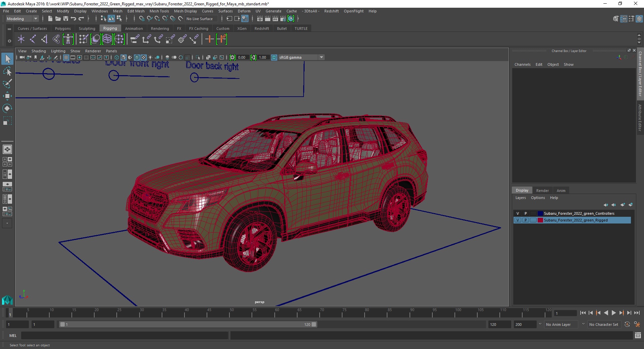Open the No Live Surface field
This screenshot has height=349, width=644.
pos(201,19)
